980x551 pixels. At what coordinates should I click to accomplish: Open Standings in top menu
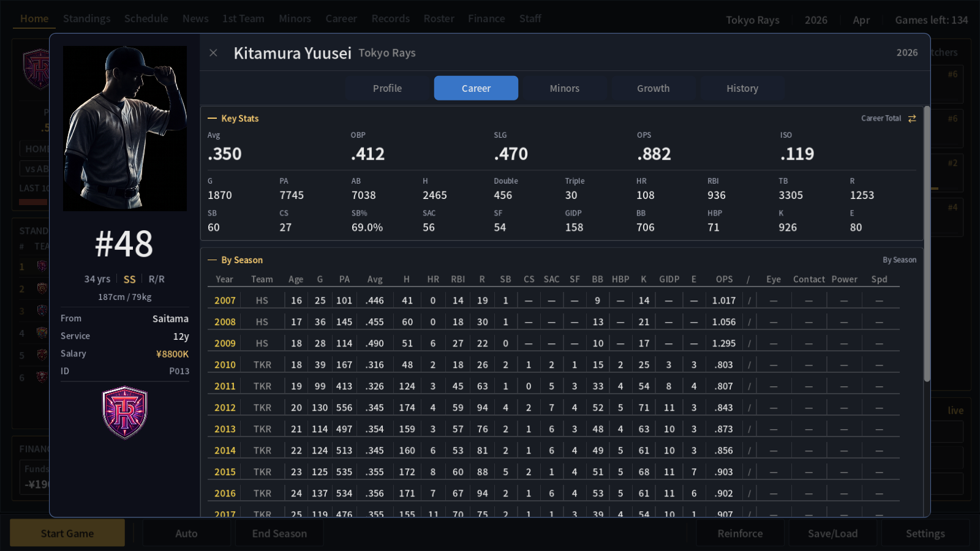(x=87, y=18)
